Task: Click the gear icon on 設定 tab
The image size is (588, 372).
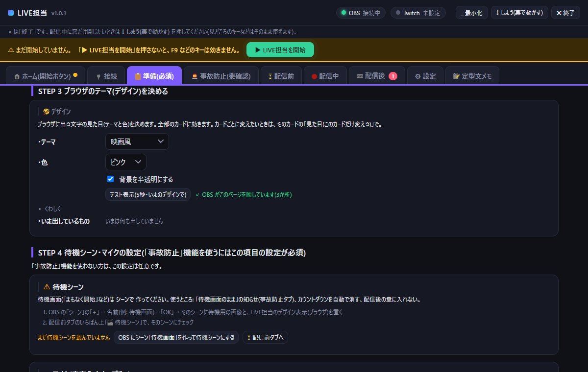Action: coord(417,76)
